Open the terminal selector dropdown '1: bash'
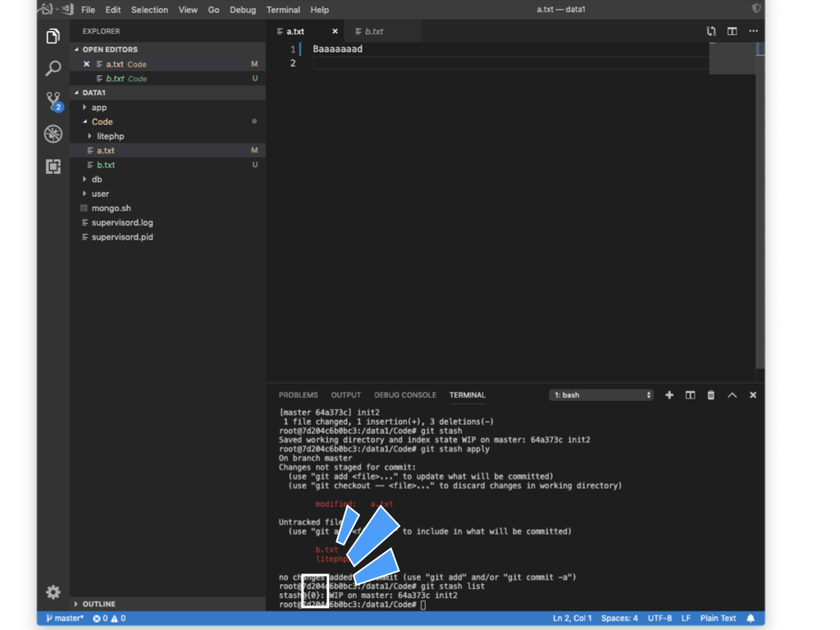 tap(601, 395)
